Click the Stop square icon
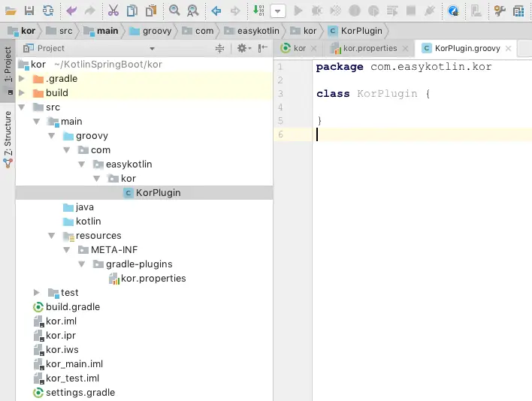 (411, 11)
